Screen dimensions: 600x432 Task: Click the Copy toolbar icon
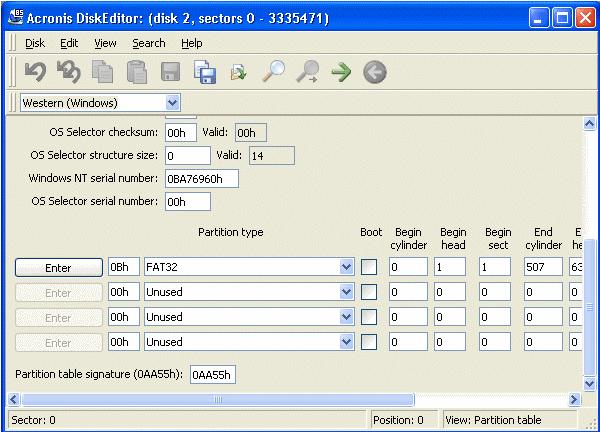[x=103, y=72]
